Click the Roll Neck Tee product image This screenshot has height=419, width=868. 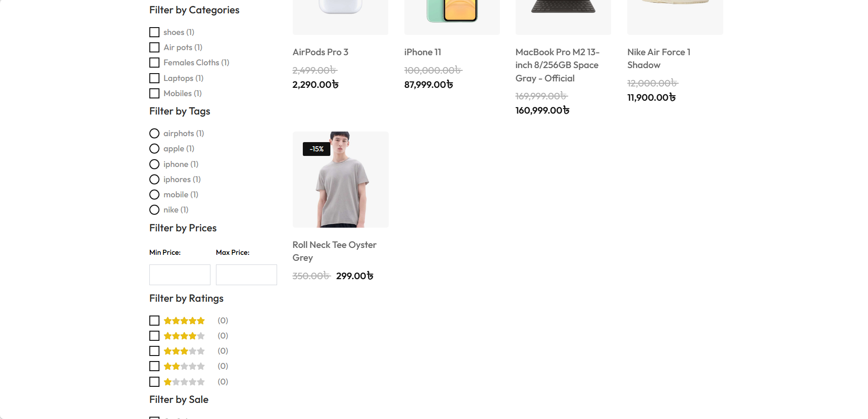tap(340, 179)
